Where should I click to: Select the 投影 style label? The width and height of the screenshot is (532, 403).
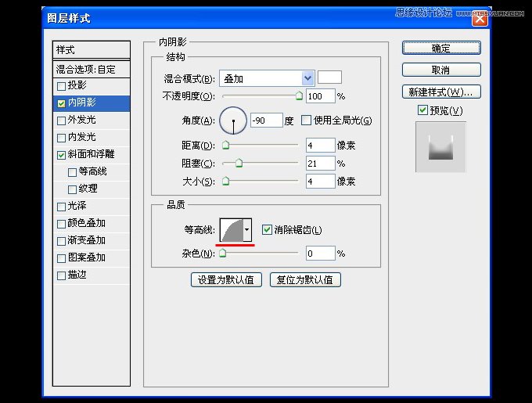pos(77,85)
